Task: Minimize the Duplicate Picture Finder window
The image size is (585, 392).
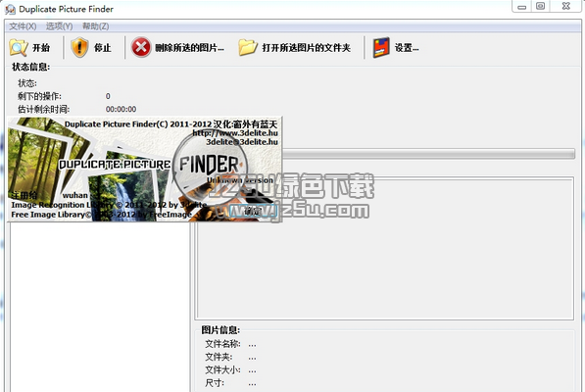Action: [522, 6]
